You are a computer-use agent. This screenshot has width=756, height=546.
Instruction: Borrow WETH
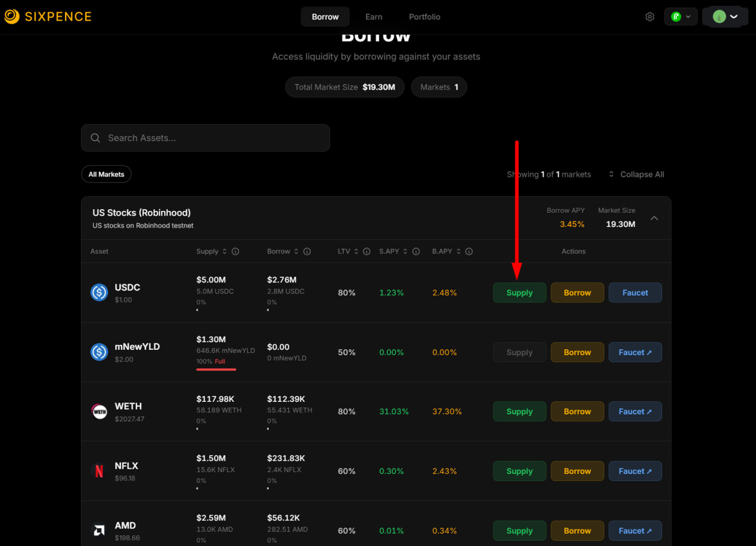[x=578, y=411]
